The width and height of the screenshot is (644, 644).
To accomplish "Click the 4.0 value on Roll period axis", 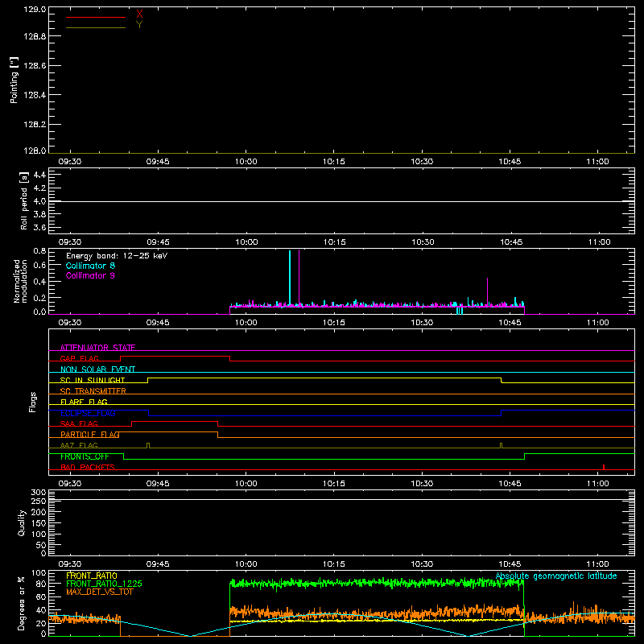I will [x=39, y=201].
